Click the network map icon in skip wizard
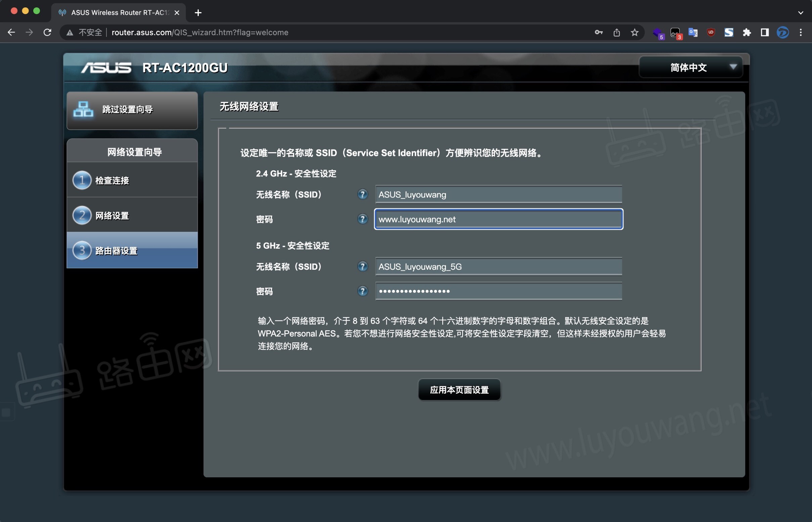This screenshot has height=522, width=812. (83, 110)
